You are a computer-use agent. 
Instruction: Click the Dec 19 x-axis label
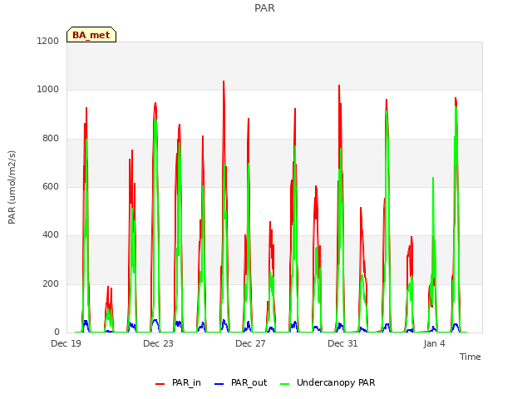(x=66, y=343)
